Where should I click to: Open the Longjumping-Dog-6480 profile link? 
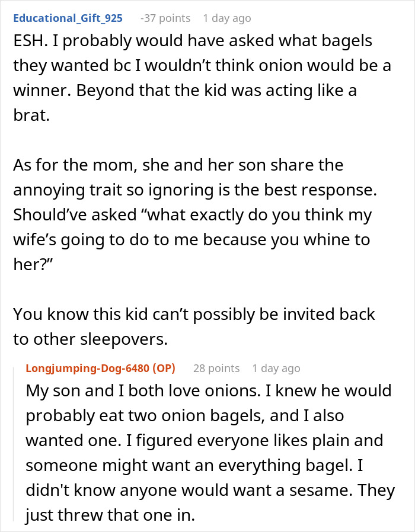[87, 368]
